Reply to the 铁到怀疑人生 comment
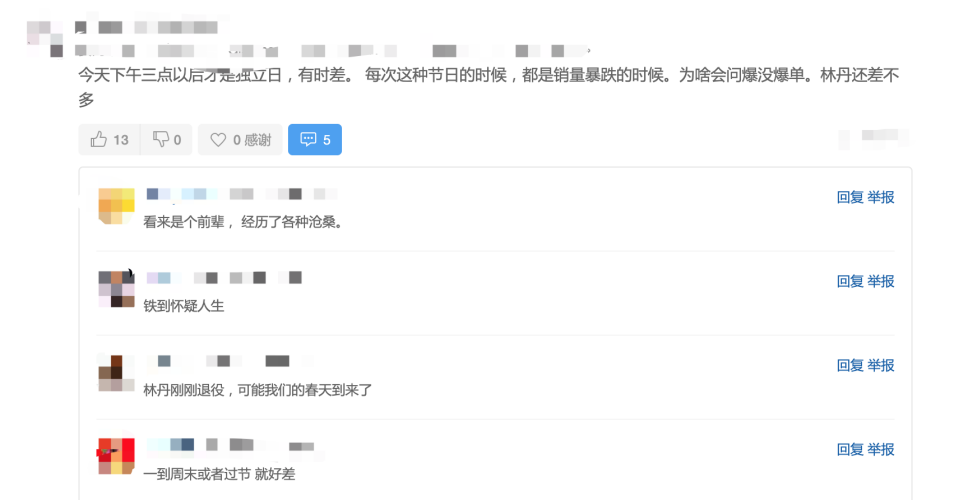954x500 pixels. (x=850, y=281)
